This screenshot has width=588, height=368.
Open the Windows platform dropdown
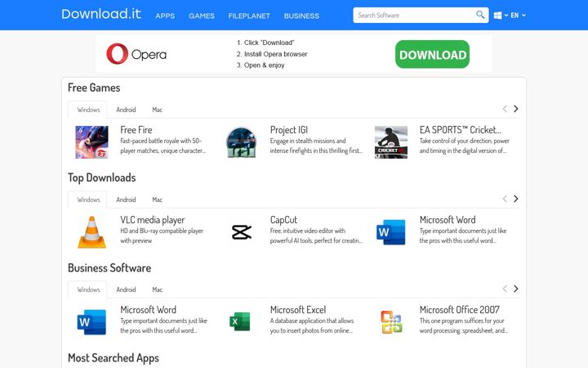pyautogui.click(x=501, y=16)
